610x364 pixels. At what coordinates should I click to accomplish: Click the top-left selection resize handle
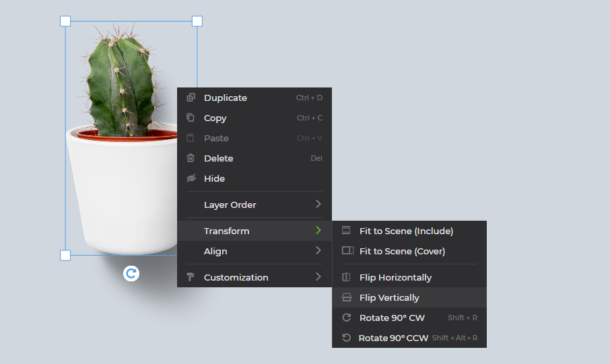point(65,21)
